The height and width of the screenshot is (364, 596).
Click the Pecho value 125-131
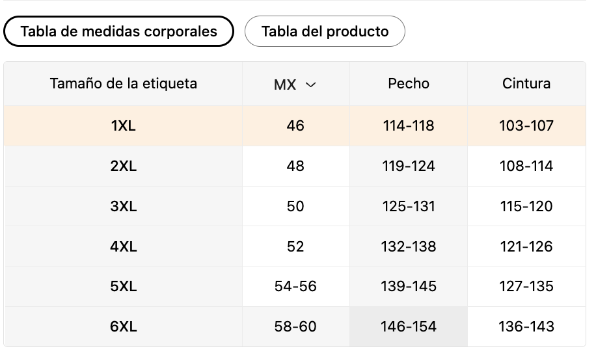[x=409, y=206]
